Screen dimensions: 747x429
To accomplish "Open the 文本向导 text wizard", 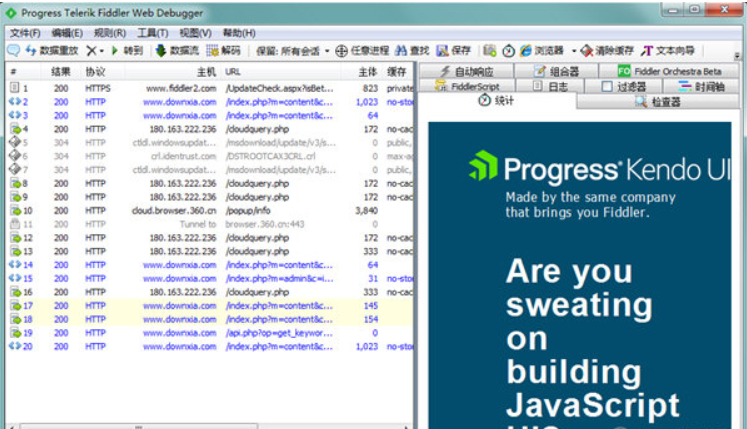I will (x=667, y=51).
